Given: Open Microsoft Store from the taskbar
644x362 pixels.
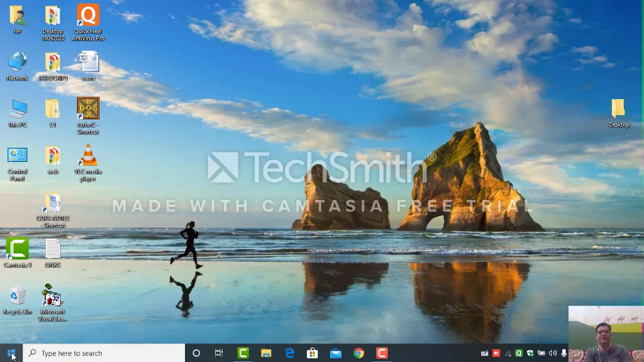Looking at the screenshot, I should (312, 353).
